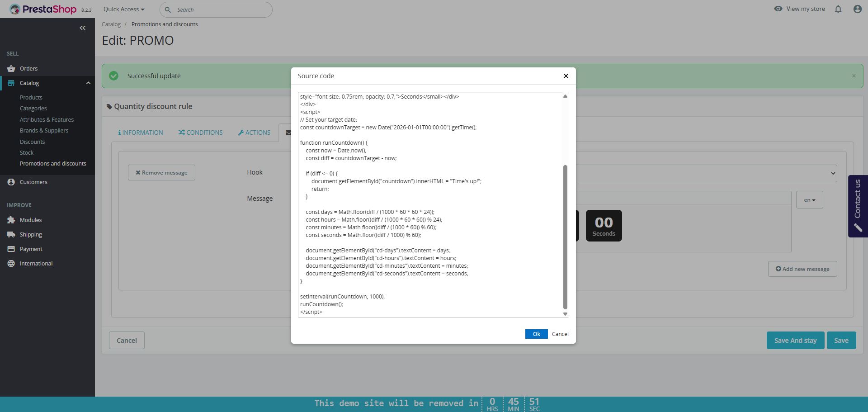868x412 pixels.
Task: Open the en language dropdown
Action: (809, 200)
